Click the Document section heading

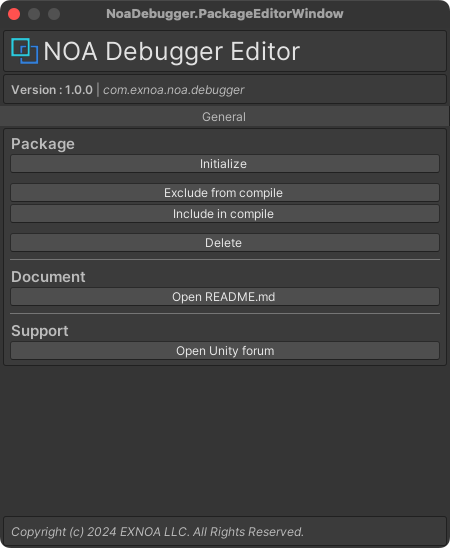[48, 277]
